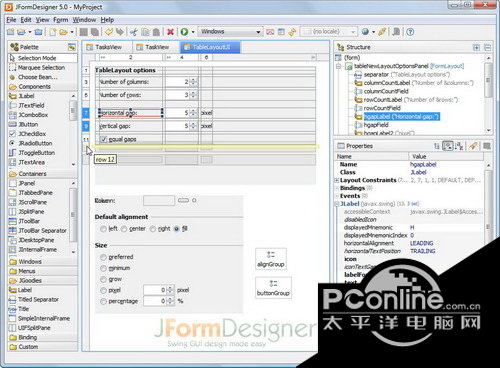Click the expand all icon in Structure panel
The height and width of the screenshot is (368, 500).
476,47
